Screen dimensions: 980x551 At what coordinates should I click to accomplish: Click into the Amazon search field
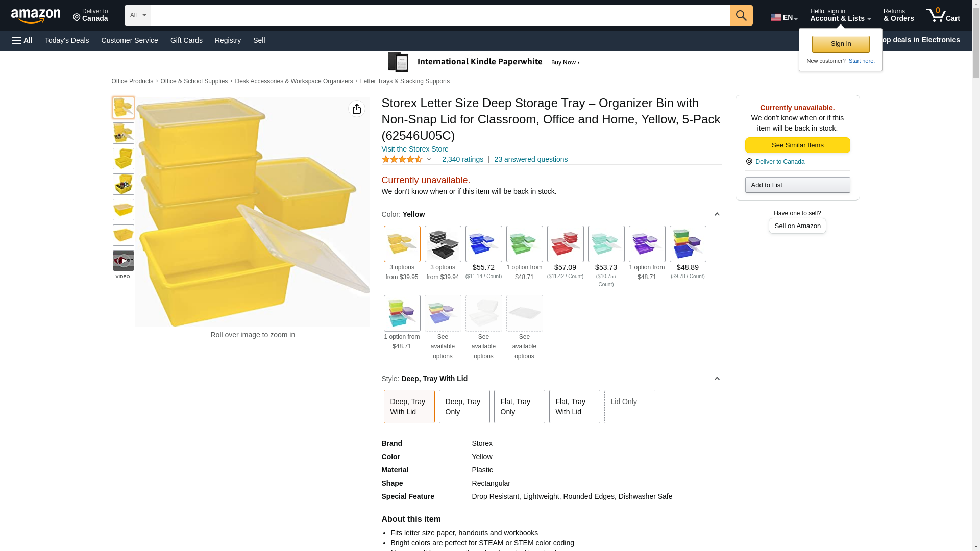pyautogui.click(x=440, y=15)
